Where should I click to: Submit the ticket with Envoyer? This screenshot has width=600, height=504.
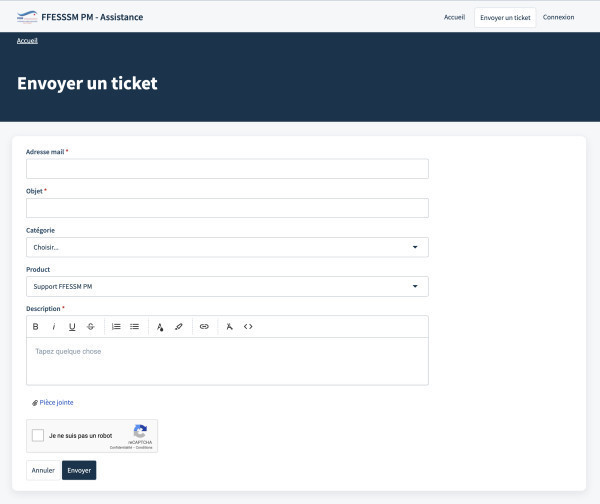(x=79, y=470)
